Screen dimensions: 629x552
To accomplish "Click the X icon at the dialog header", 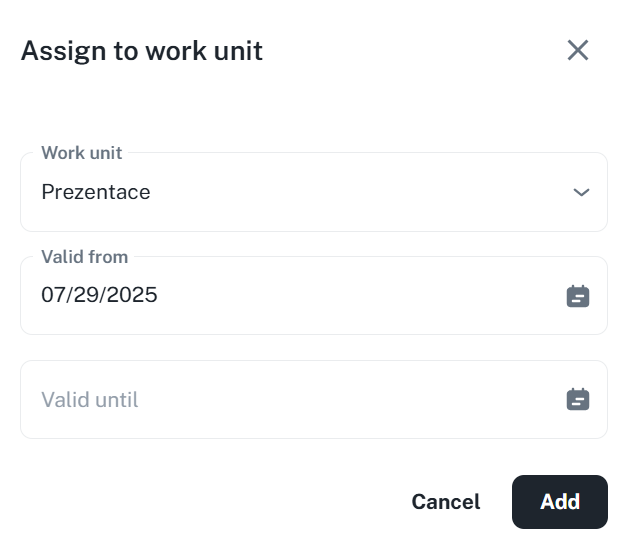I will (x=578, y=50).
